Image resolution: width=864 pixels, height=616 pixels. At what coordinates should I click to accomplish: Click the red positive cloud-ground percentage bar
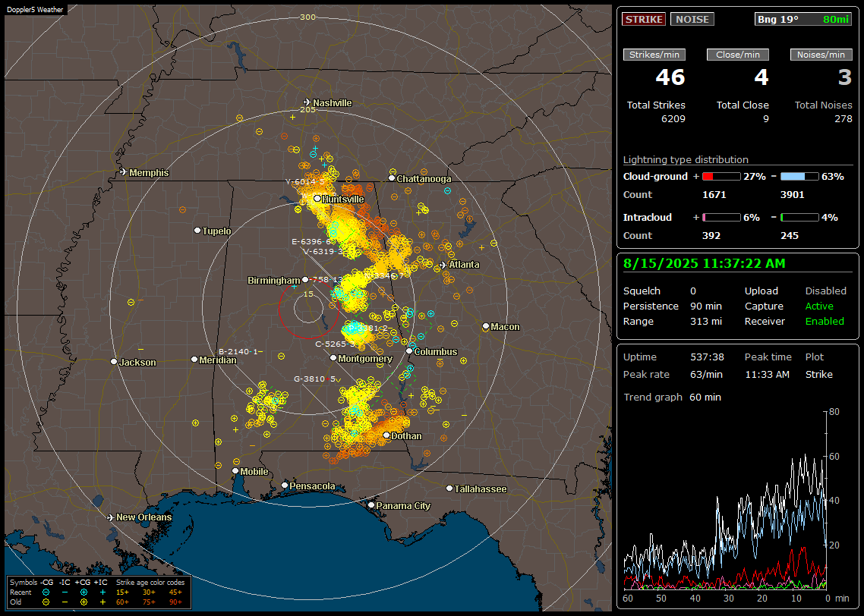(x=721, y=177)
